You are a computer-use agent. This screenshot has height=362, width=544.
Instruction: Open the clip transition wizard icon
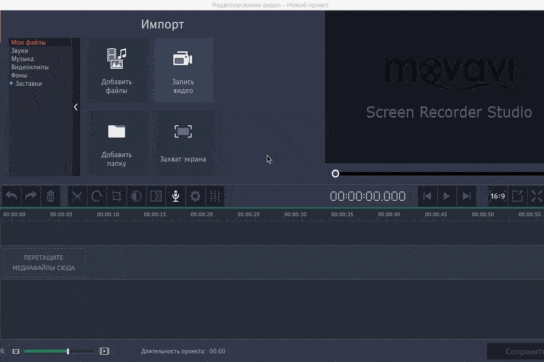point(156,196)
